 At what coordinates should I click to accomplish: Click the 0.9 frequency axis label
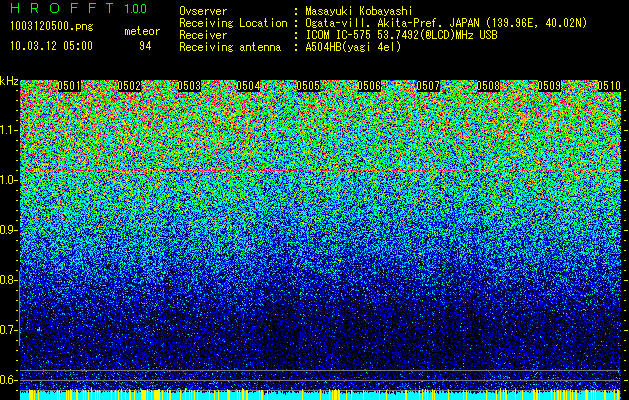coord(8,230)
